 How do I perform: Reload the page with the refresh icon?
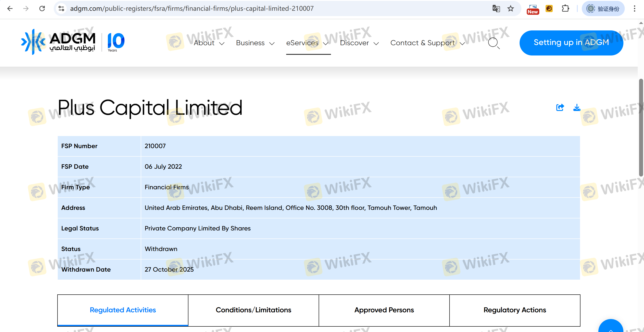42,9
